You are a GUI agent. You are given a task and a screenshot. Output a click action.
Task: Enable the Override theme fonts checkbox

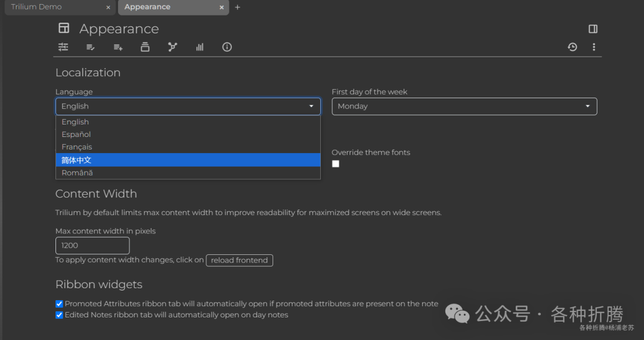click(336, 164)
